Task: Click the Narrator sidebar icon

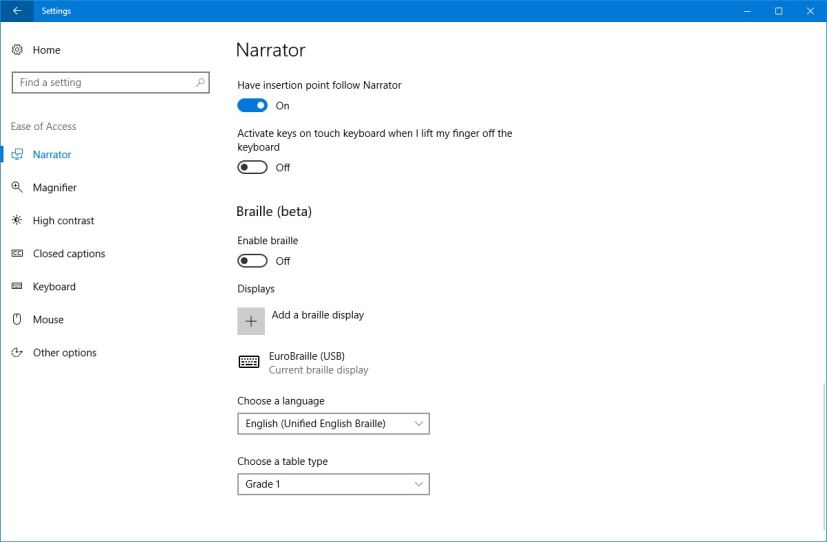Action: coord(17,154)
